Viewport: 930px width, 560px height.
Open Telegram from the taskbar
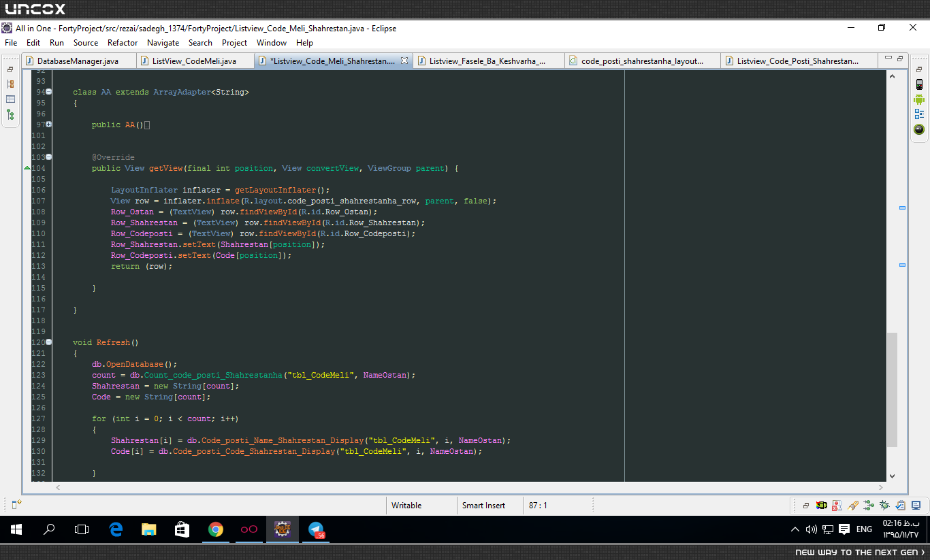tap(316, 529)
